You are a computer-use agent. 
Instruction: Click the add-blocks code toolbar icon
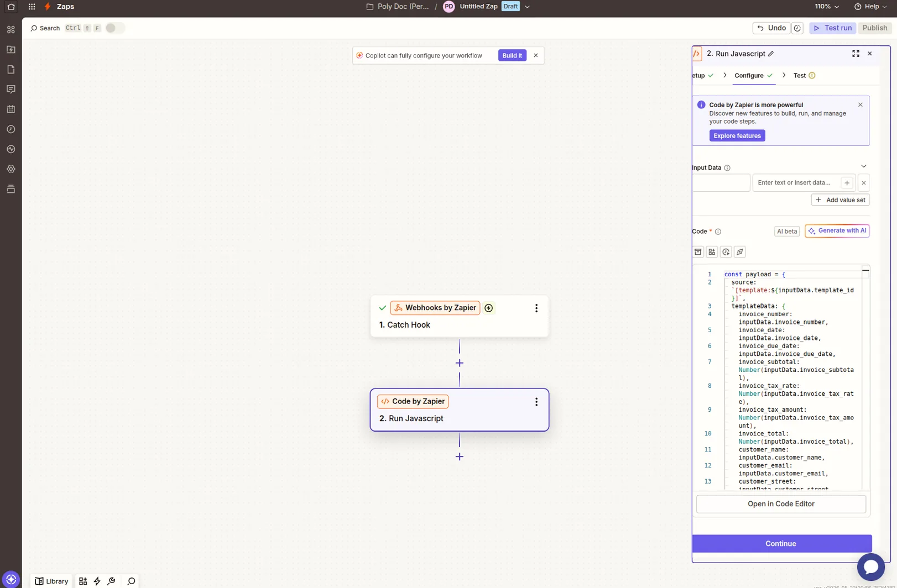pyautogui.click(x=712, y=252)
